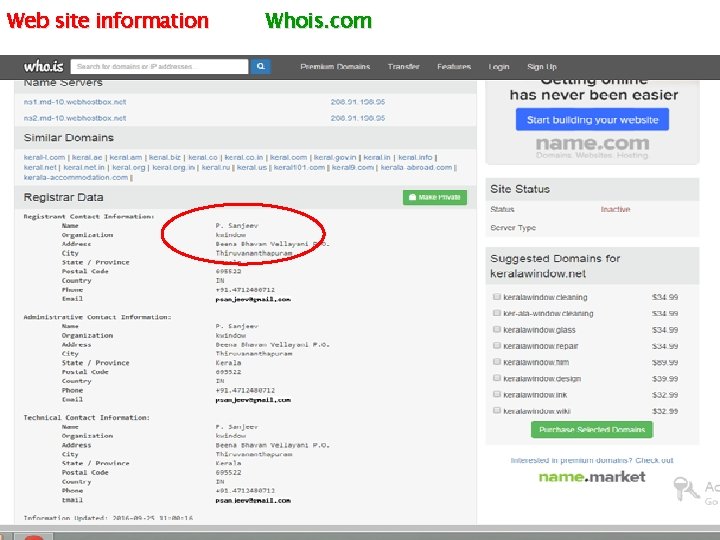This screenshot has width=720, height=540.
Task: Check the keralawindow.glass checkbox
Action: (496, 329)
